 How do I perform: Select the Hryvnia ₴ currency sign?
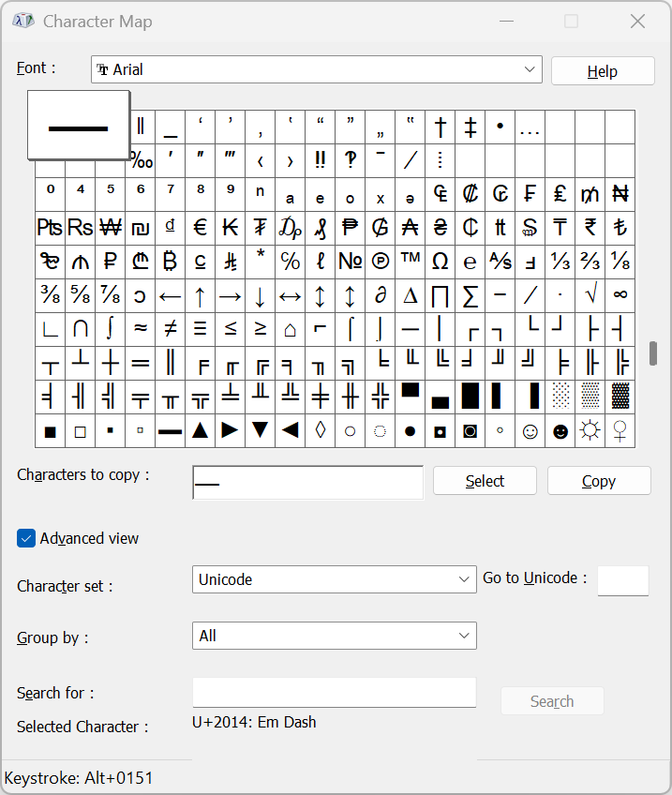coord(440,228)
